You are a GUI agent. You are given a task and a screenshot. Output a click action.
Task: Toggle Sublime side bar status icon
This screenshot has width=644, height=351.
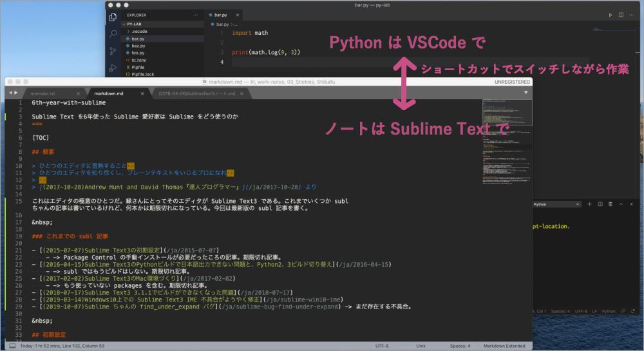click(12, 346)
